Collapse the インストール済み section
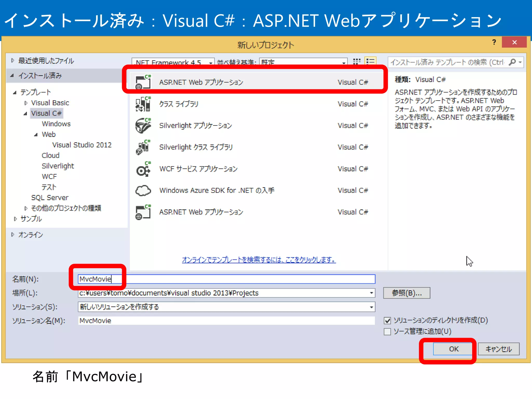Screen dimensions: 532x399 pyautogui.click(x=12, y=76)
